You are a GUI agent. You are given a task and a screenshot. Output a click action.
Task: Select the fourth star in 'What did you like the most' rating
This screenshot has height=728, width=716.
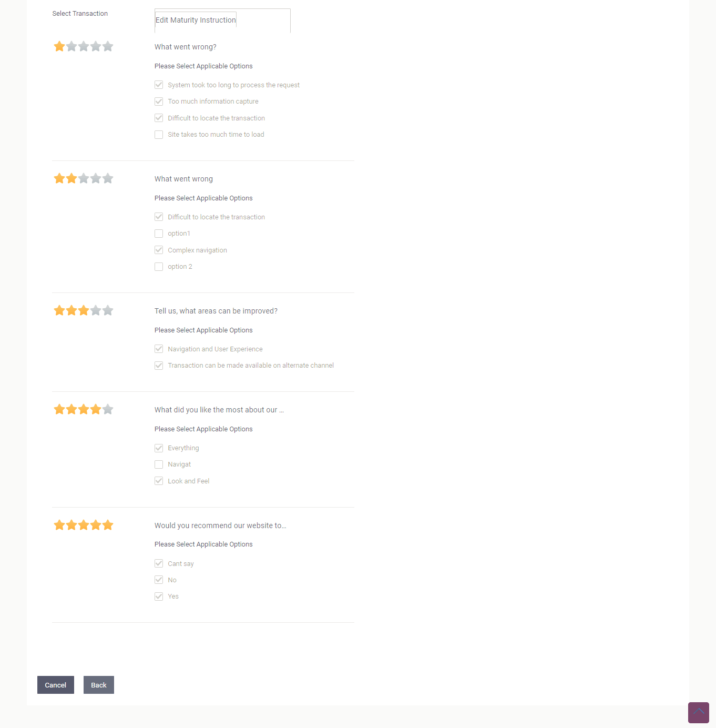pos(95,409)
